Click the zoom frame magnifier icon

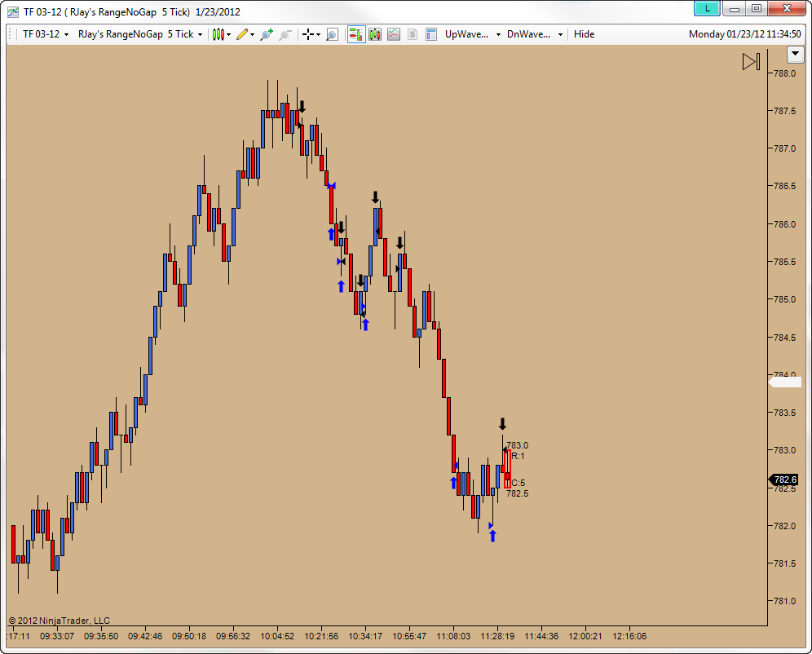point(332,35)
